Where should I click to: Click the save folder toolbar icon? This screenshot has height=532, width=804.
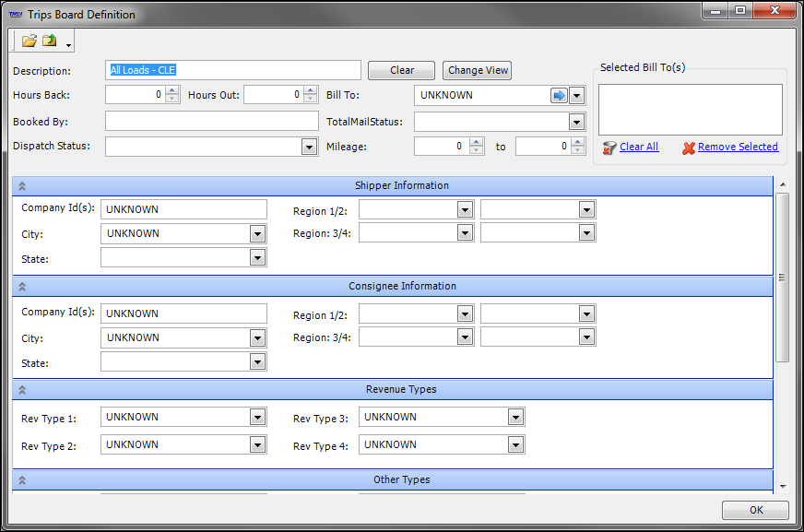point(50,41)
